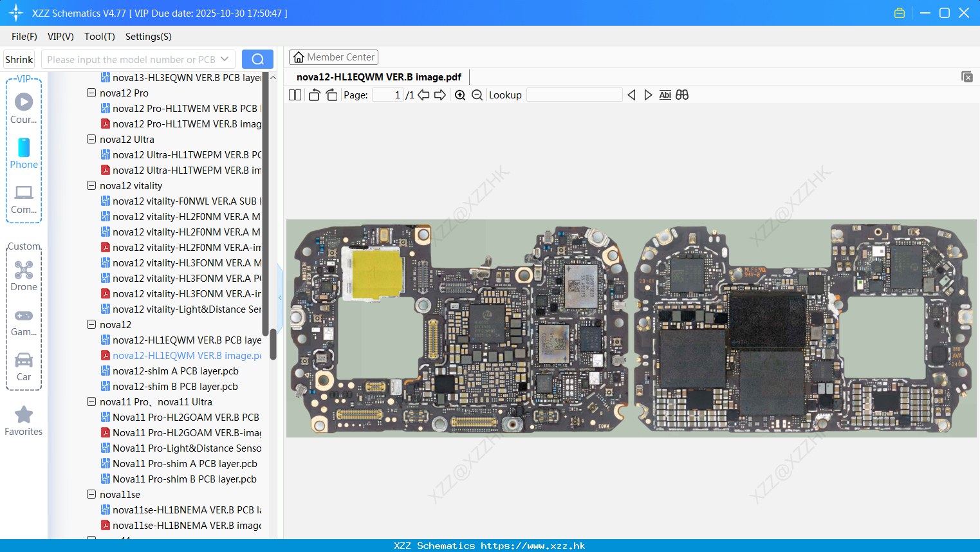Collapse the left panel via splitter handle

coord(280,297)
